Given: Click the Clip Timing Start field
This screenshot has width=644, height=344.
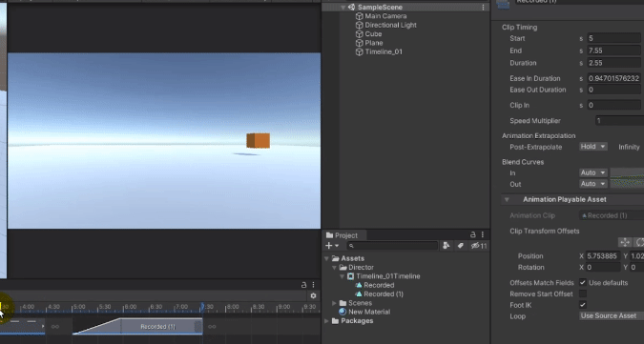Looking at the screenshot, I should (x=613, y=38).
